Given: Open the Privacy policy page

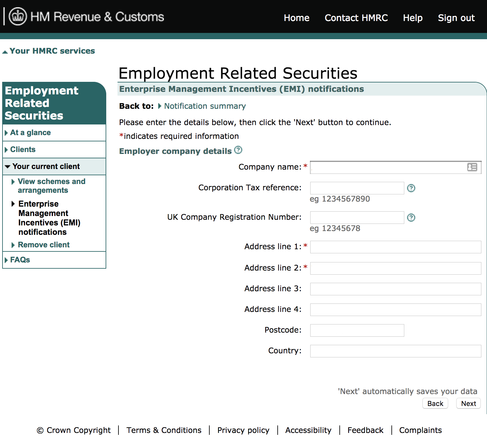Looking at the screenshot, I should click(243, 430).
